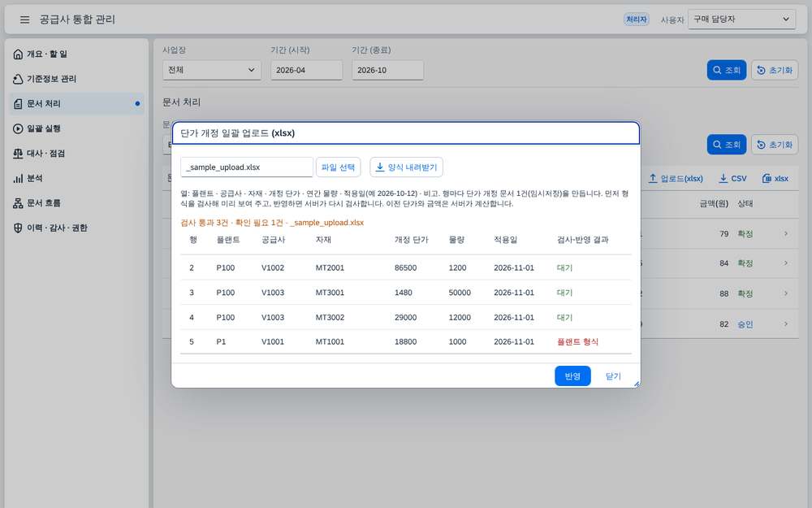
Task: Click the download icon in 양식 내려받기
Action: (379, 167)
